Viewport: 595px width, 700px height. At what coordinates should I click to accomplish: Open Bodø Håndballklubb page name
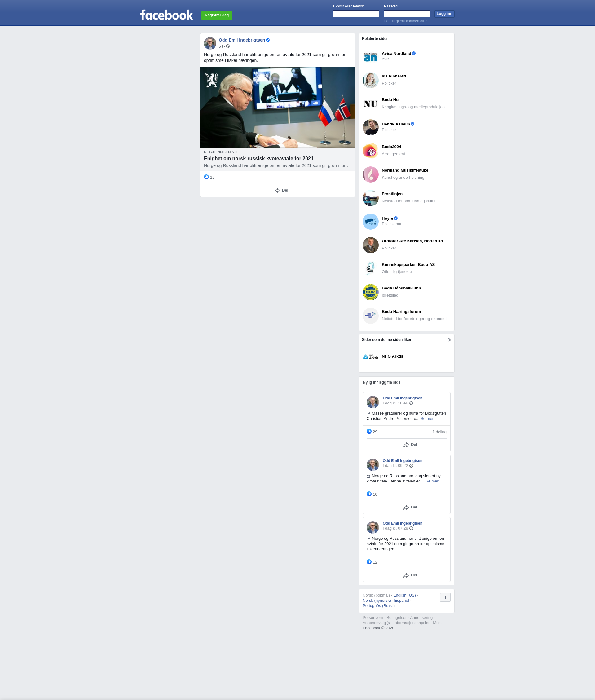click(401, 288)
